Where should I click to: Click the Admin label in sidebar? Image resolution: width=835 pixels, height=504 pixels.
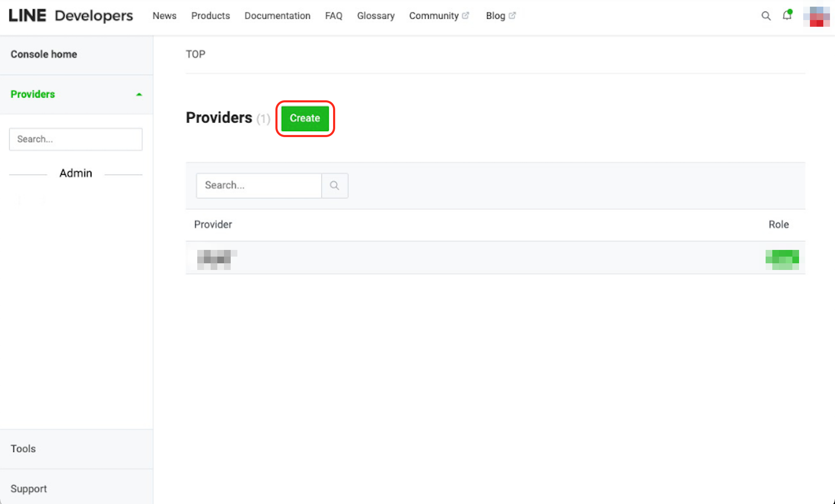click(x=76, y=173)
